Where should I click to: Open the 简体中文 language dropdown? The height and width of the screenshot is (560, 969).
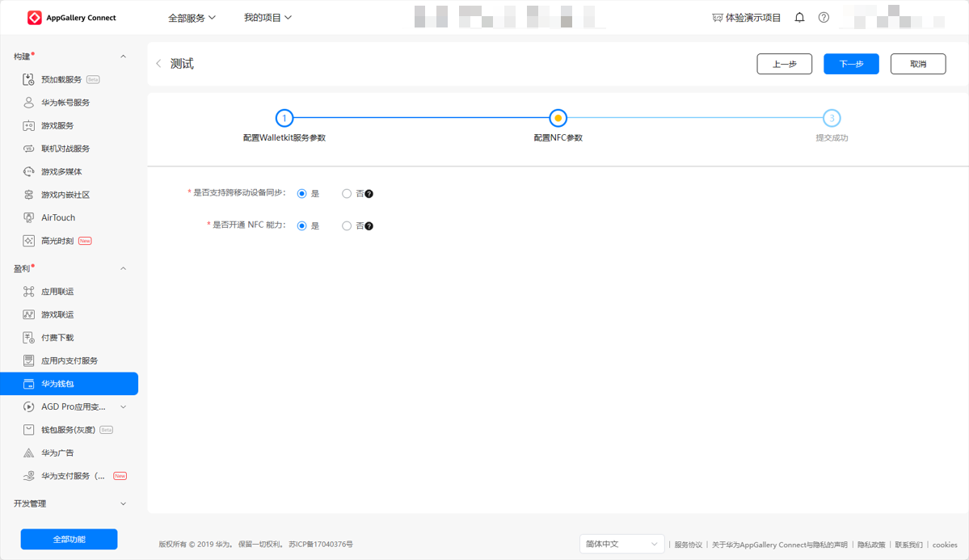(x=621, y=545)
